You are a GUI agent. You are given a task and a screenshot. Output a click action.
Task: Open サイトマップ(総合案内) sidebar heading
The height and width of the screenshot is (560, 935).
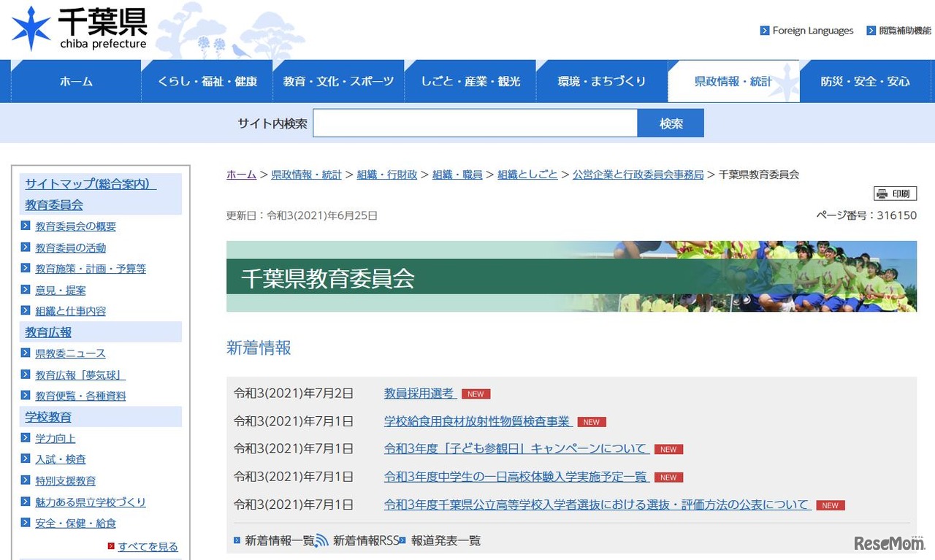click(91, 184)
